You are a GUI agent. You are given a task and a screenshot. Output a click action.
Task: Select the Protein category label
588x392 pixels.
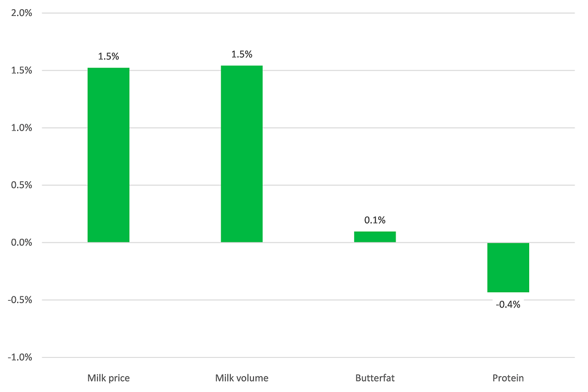pyautogui.click(x=508, y=378)
